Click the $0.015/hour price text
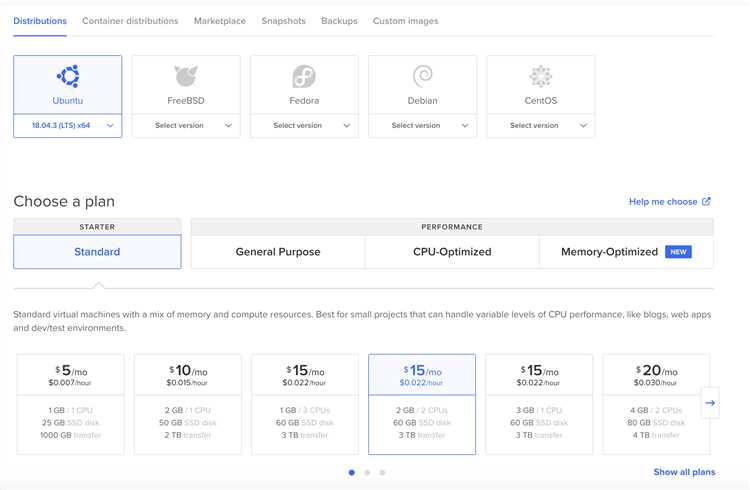750x490 pixels. pyautogui.click(x=187, y=383)
